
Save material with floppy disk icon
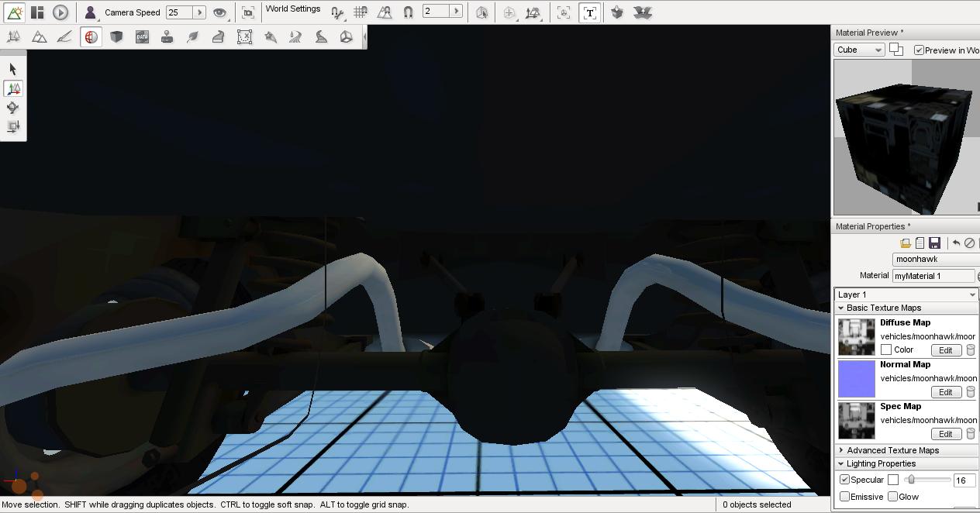(934, 243)
